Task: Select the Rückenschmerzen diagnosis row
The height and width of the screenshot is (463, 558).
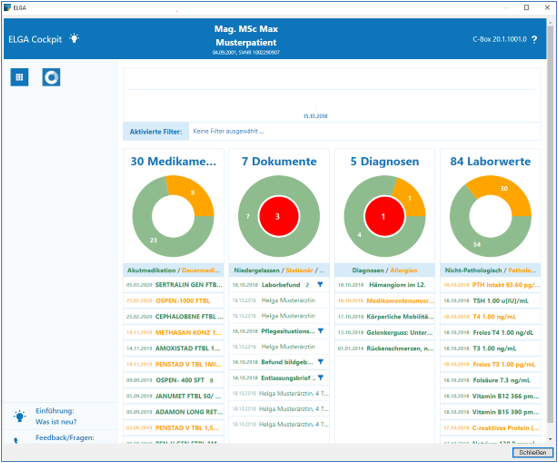Action: pyautogui.click(x=385, y=348)
